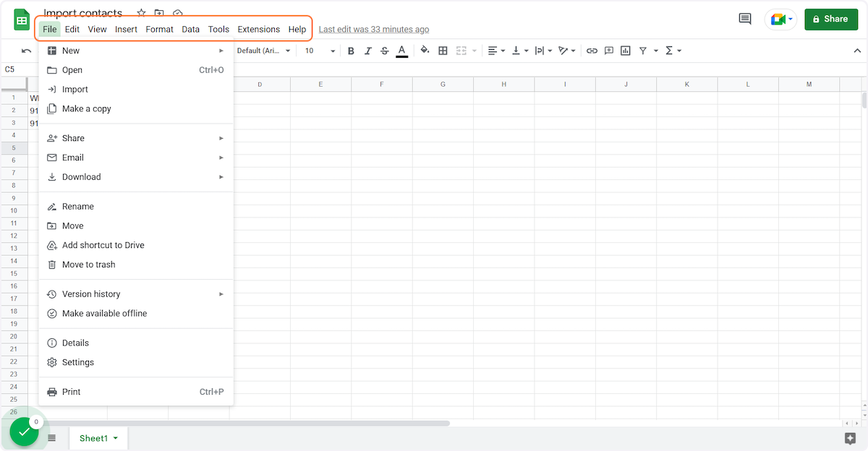Select Move to trash
The image size is (868, 451).
coord(136,265)
